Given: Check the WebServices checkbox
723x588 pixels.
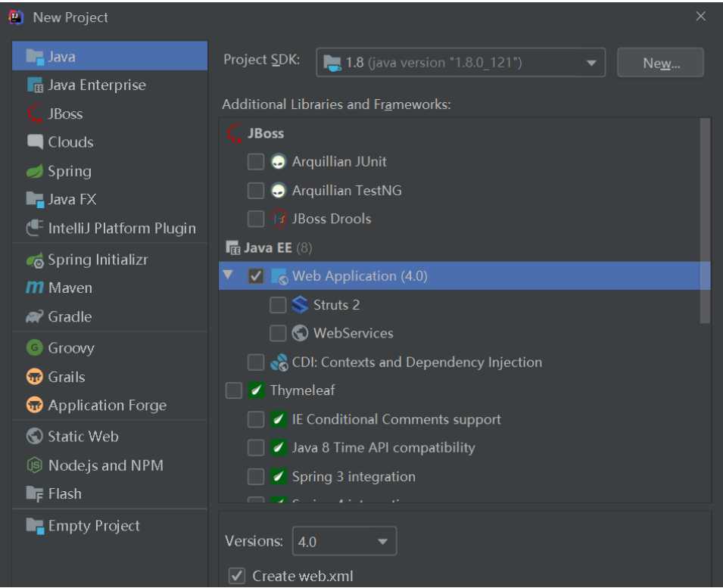Looking at the screenshot, I should click(278, 333).
